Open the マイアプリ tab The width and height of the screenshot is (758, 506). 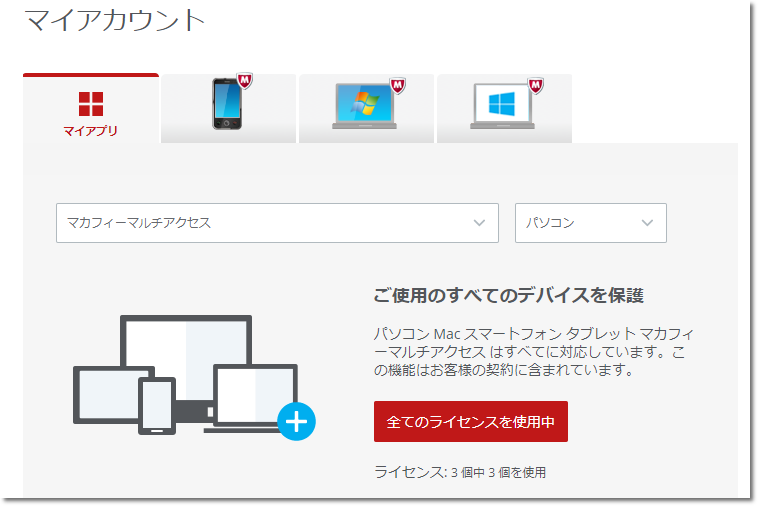coord(91,108)
